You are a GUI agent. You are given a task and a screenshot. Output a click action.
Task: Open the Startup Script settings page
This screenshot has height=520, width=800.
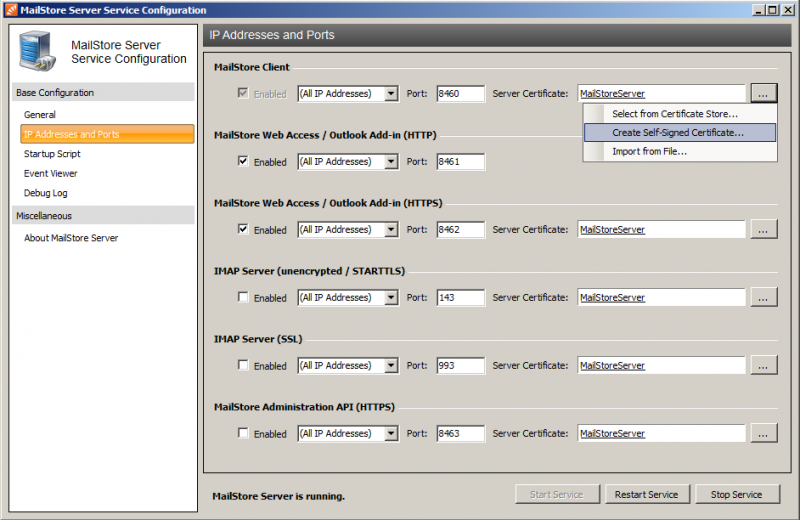pyautogui.click(x=52, y=154)
